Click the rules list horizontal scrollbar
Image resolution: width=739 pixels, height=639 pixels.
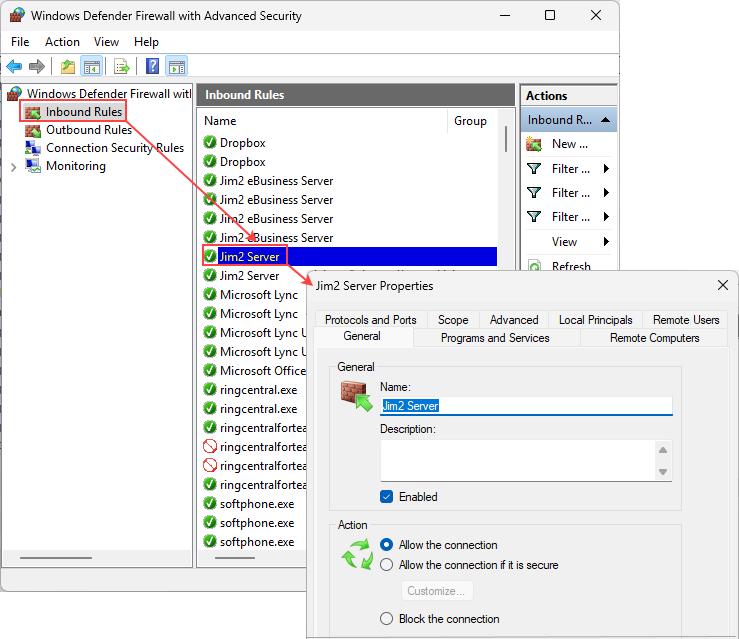click(x=235, y=558)
